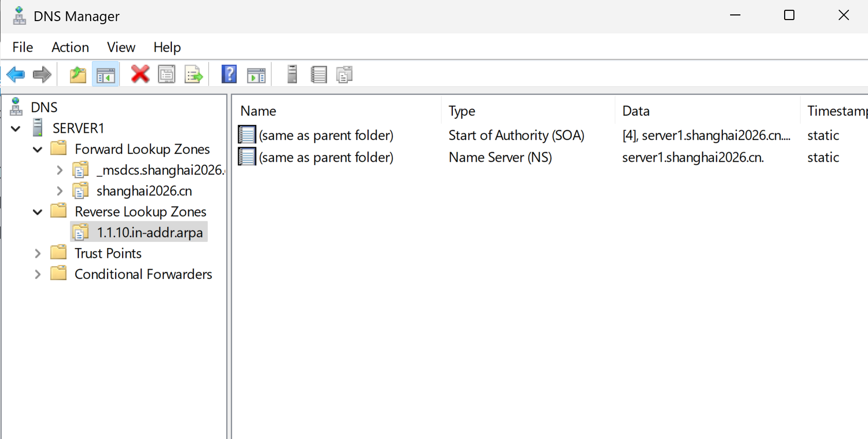Select the 1.1.10.in-addr.arpa reverse zone
The height and width of the screenshot is (439, 868).
150,232
